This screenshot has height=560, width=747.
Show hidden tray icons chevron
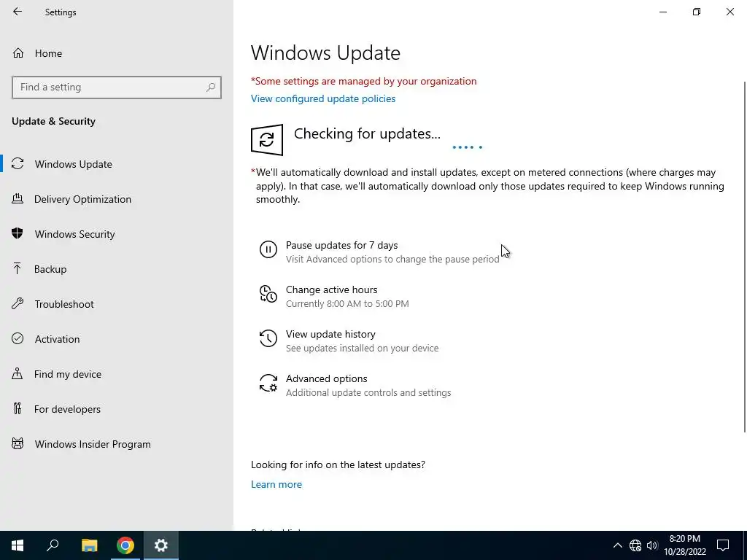coord(617,545)
